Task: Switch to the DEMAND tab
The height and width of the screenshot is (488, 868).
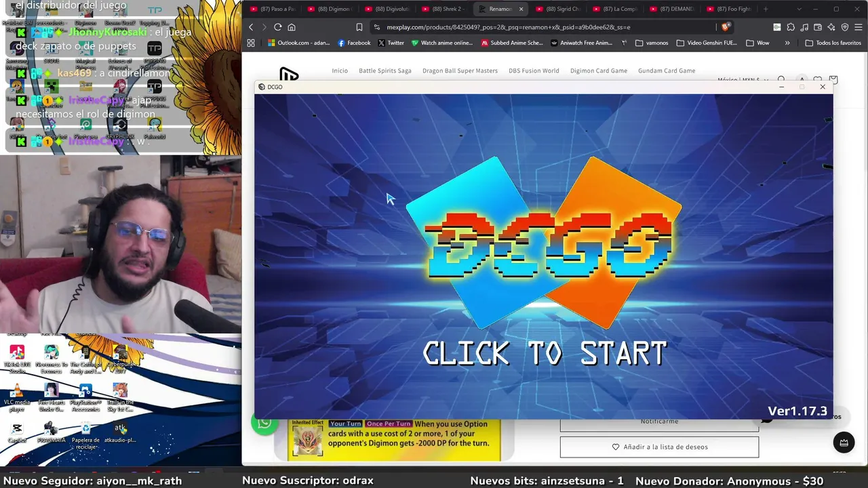Action: tap(672, 9)
